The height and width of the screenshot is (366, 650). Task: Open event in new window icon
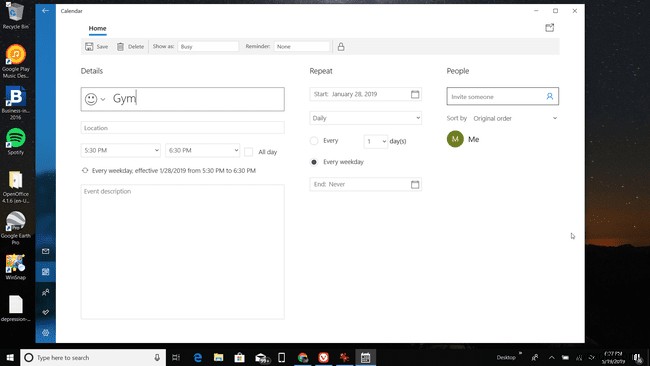click(x=549, y=28)
